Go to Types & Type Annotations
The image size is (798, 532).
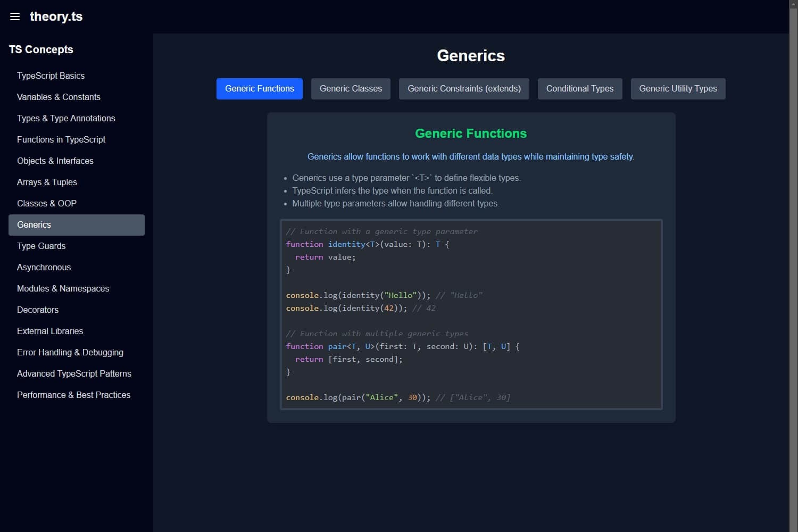click(x=77, y=119)
